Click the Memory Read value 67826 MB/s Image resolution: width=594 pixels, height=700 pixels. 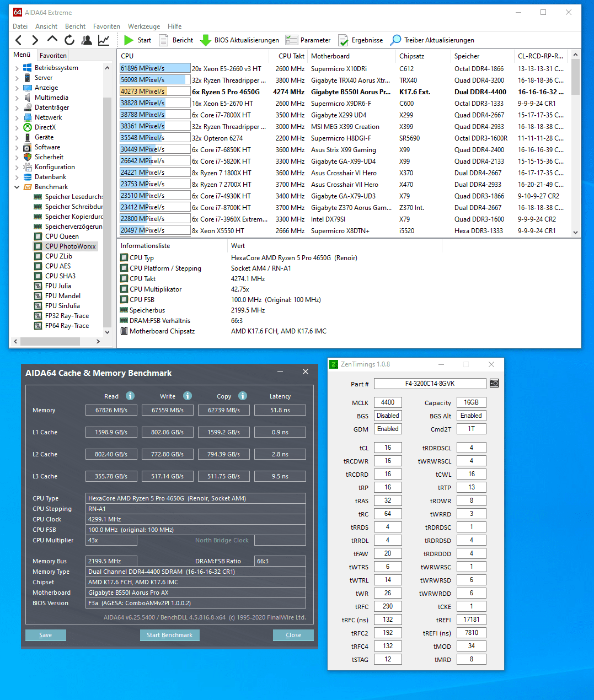pos(111,410)
